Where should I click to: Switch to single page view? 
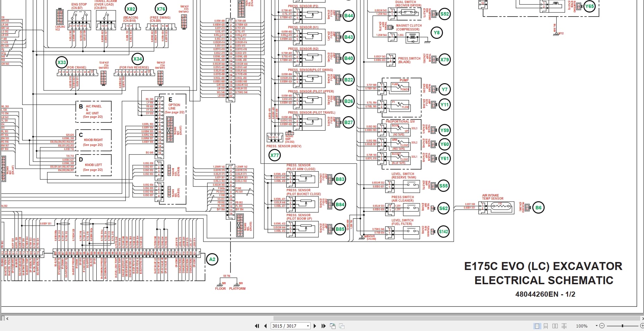click(537, 326)
